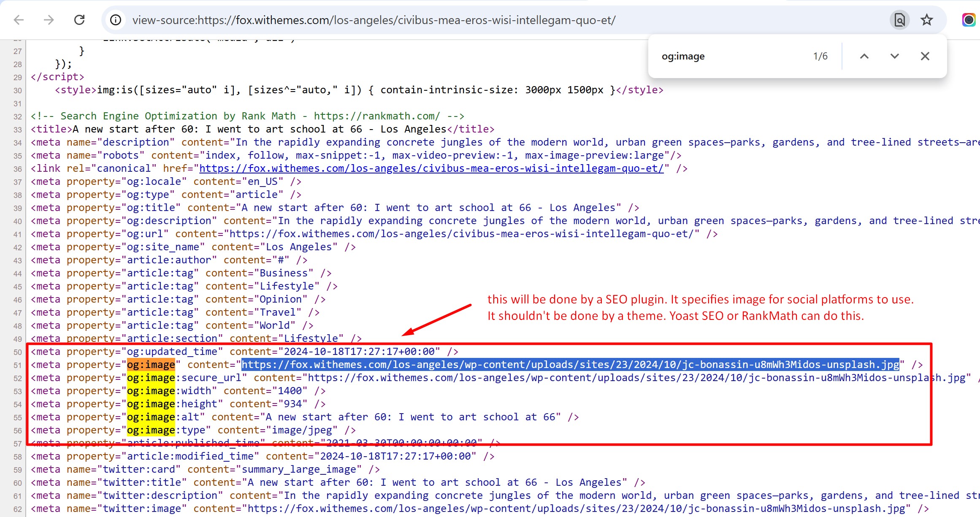Image resolution: width=980 pixels, height=517 pixels.
Task: Click og:image:type property on line 56
Action: click(x=166, y=430)
